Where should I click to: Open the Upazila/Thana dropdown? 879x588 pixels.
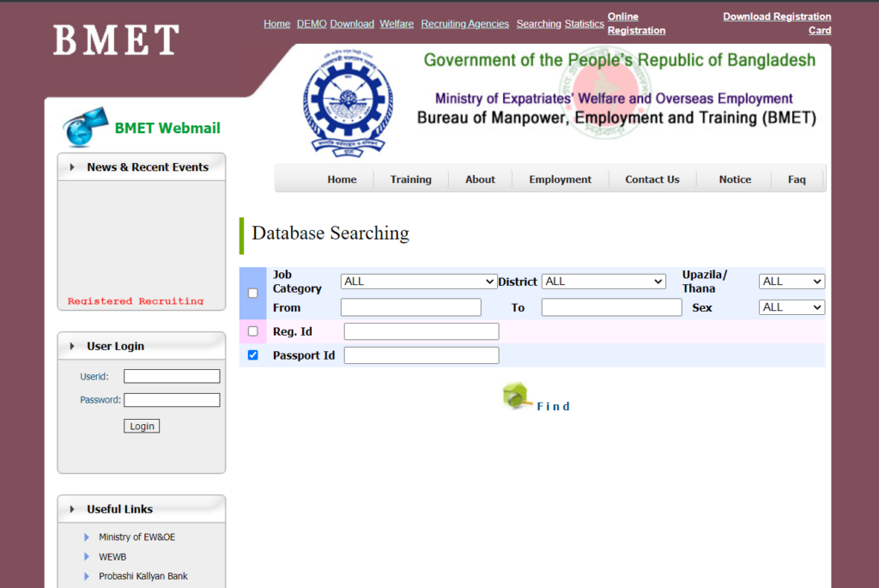pos(791,282)
